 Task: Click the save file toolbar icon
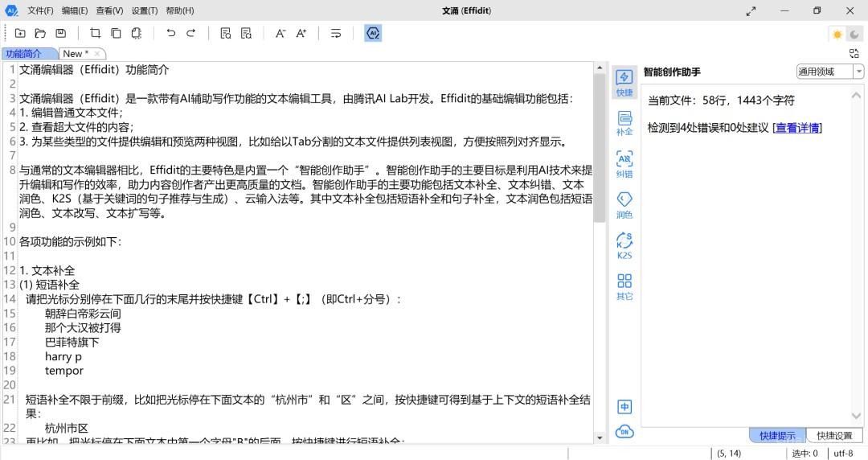[61, 33]
